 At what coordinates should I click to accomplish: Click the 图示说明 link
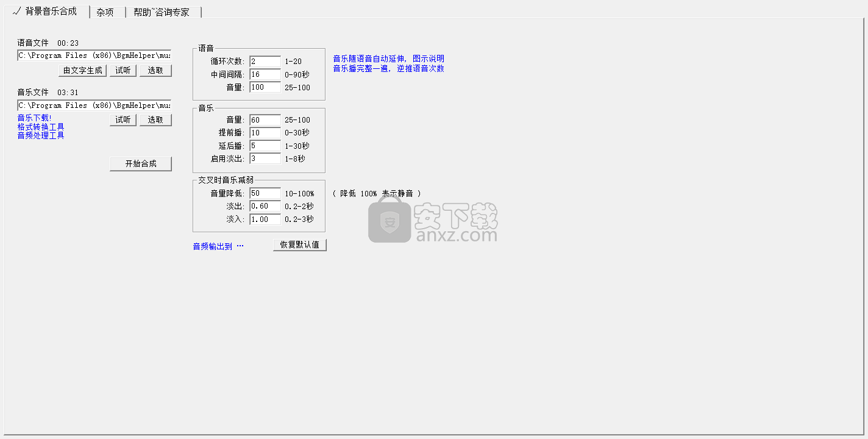pos(429,59)
